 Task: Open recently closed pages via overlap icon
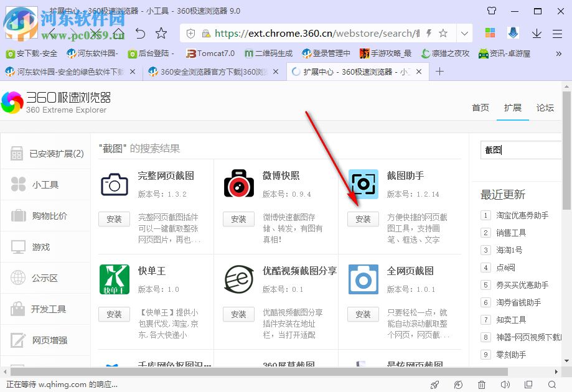tap(528, 385)
